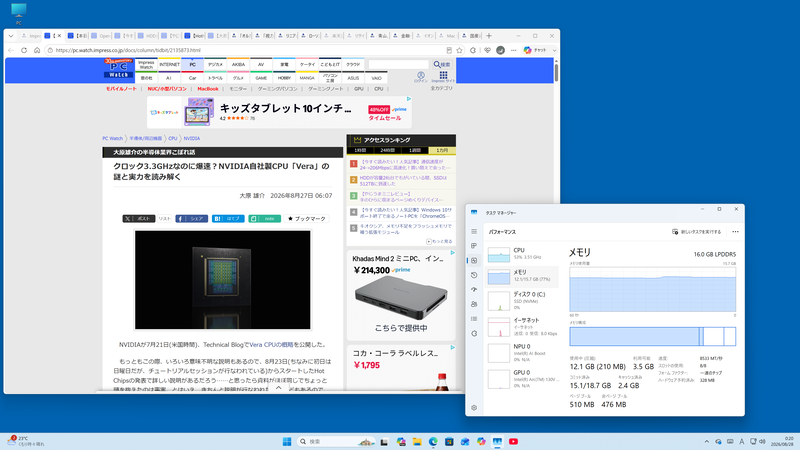Select メモリ entry in performance list
800x450 pixels.
click(x=522, y=276)
